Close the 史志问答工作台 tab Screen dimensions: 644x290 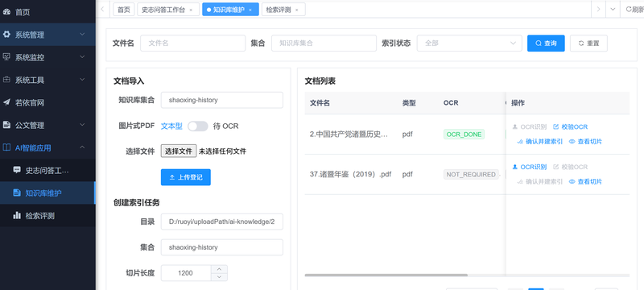pyautogui.click(x=191, y=10)
